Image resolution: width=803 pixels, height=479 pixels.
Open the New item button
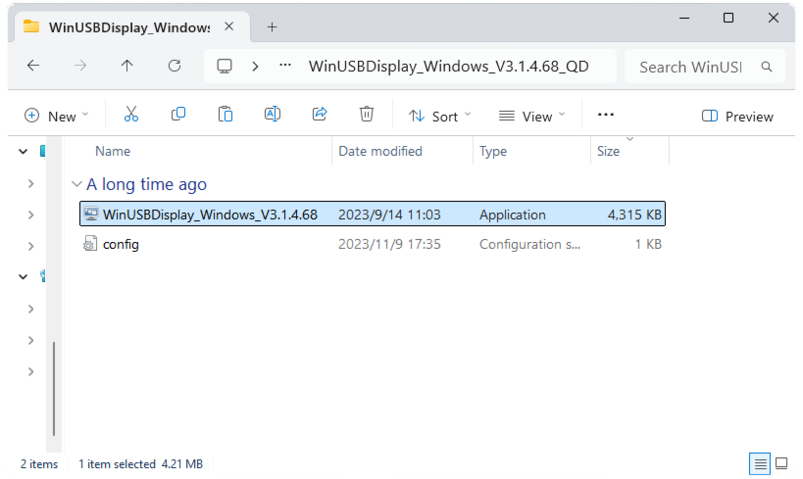(x=56, y=116)
